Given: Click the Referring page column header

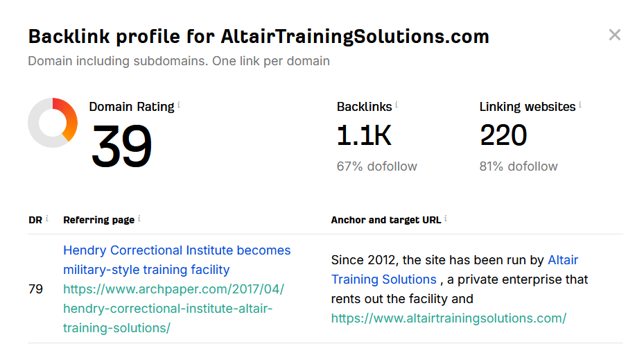Looking at the screenshot, I should tap(98, 220).
